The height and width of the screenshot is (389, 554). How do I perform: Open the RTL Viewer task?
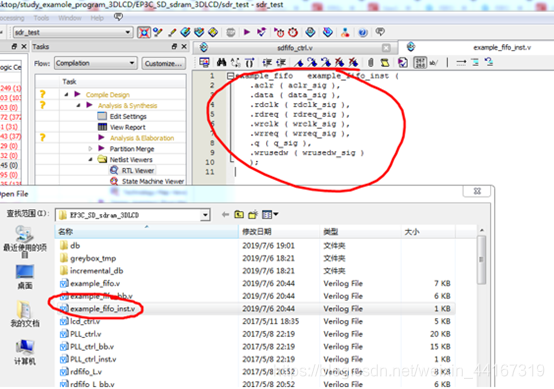click(137, 171)
